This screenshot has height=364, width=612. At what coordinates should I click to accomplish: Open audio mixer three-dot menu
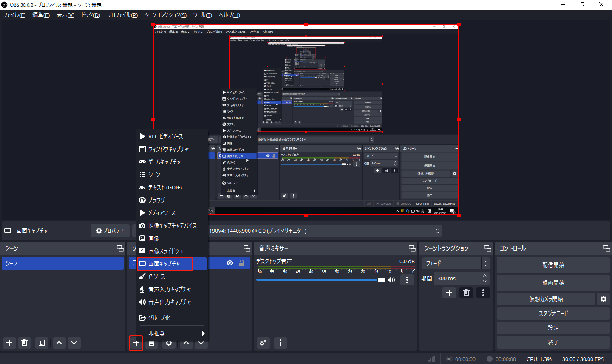coord(280,343)
